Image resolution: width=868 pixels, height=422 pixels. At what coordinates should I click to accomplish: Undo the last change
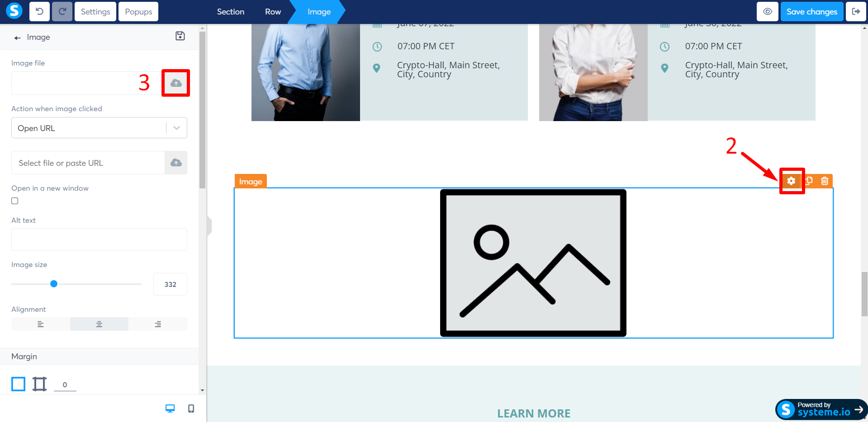click(x=39, y=11)
